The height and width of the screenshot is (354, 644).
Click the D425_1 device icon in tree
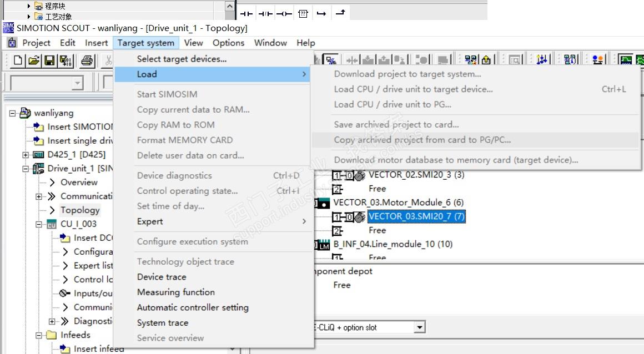pos(38,155)
